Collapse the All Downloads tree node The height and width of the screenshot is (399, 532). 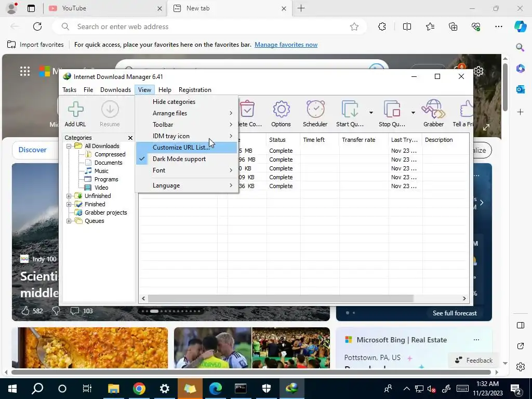pos(69,146)
